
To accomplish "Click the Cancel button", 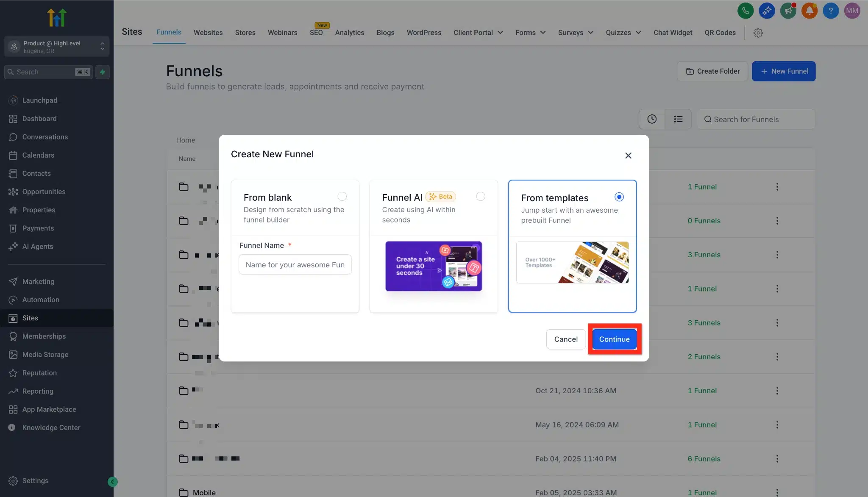I will pos(566,339).
